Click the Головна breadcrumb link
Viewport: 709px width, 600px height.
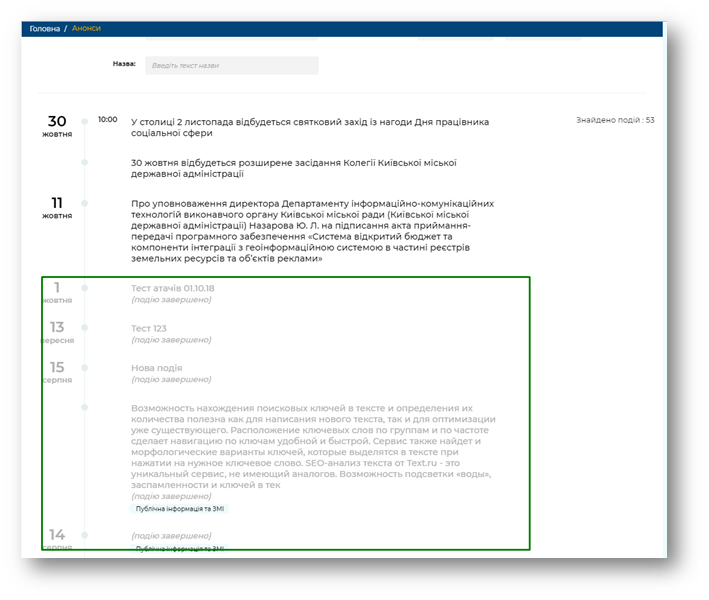click(x=44, y=29)
